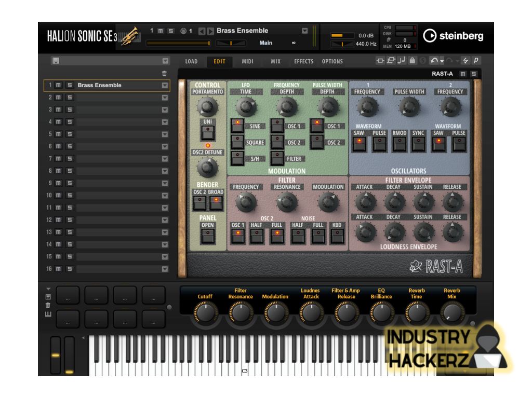This screenshot has width=532, height=398.
Task: Click the undo arrow in the toolbar
Action: [434, 60]
